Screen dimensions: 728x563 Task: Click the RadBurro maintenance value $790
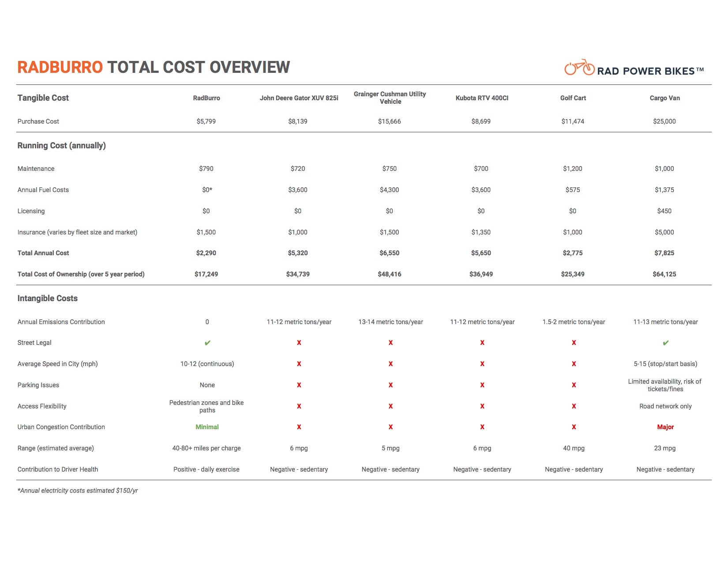206,169
